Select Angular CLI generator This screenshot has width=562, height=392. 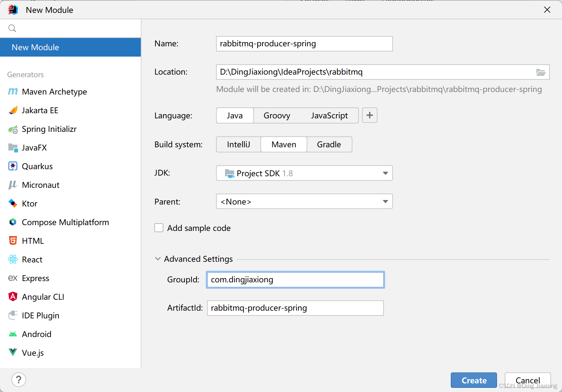pyautogui.click(x=70, y=297)
